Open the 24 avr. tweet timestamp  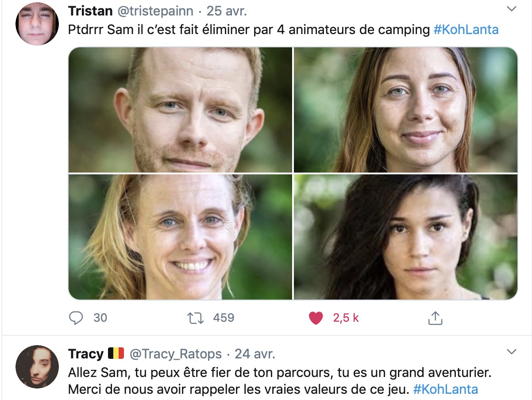click(255, 354)
